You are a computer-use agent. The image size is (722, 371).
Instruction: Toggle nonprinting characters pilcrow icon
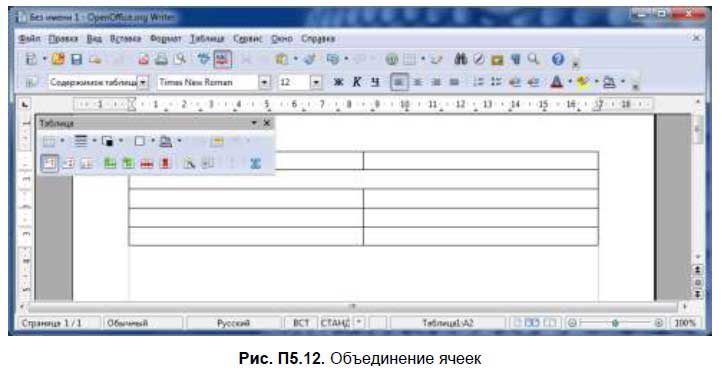coord(515,59)
